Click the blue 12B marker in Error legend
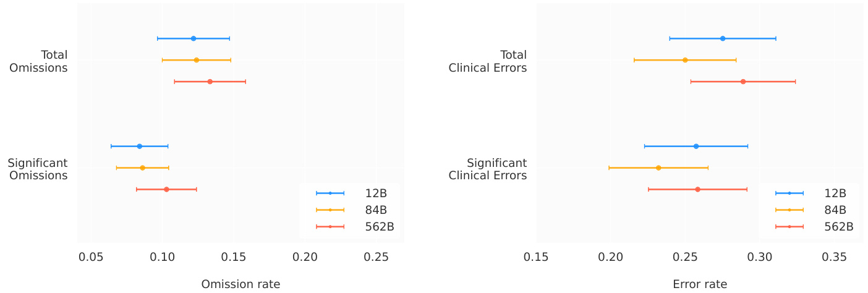Viewport: 868px width, 293px height. coord(789,193)
